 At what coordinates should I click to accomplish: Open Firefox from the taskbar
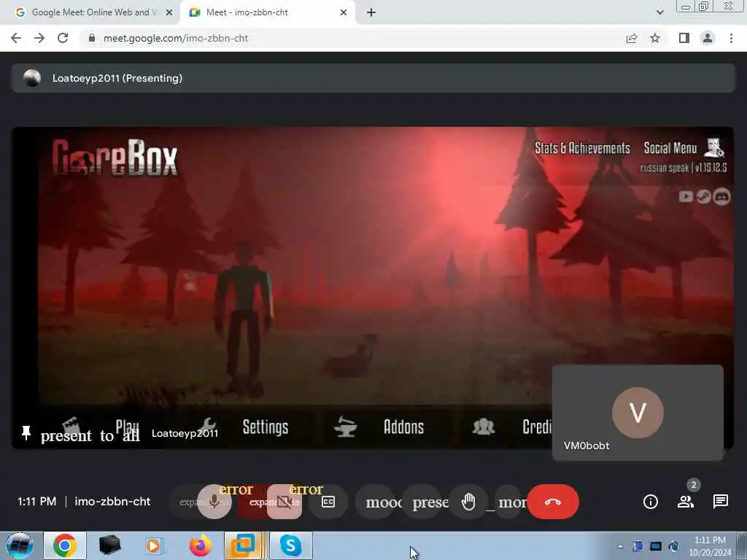(x=200, y=545)
